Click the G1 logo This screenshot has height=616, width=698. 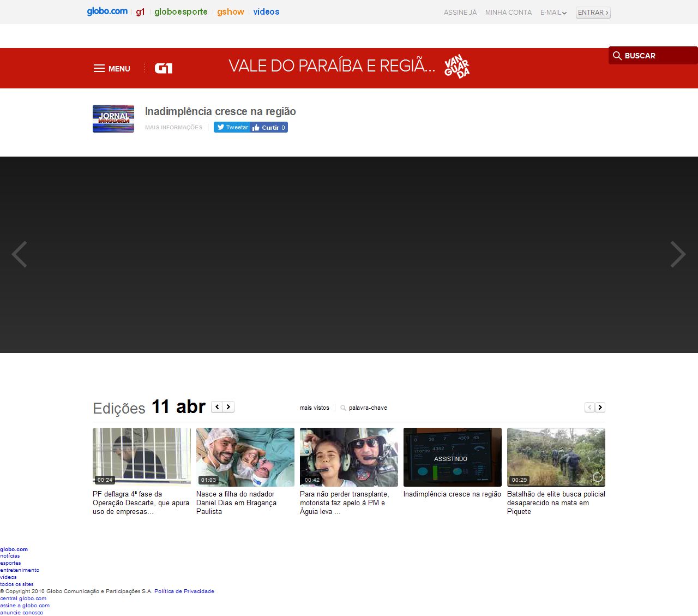(164, 68)
